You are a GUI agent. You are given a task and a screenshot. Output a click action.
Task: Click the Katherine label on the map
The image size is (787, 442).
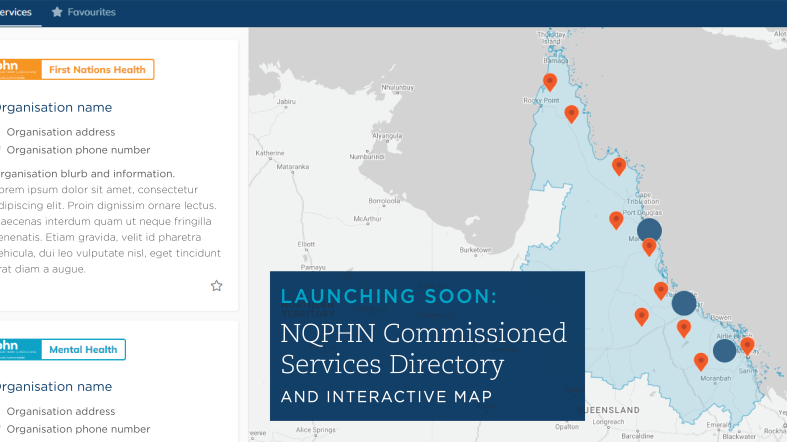pos(270,153)
